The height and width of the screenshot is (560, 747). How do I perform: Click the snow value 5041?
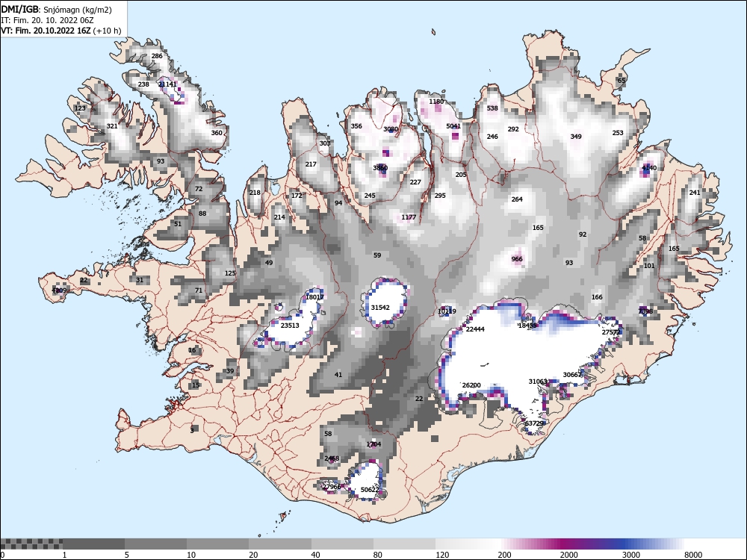click(453, 126)
